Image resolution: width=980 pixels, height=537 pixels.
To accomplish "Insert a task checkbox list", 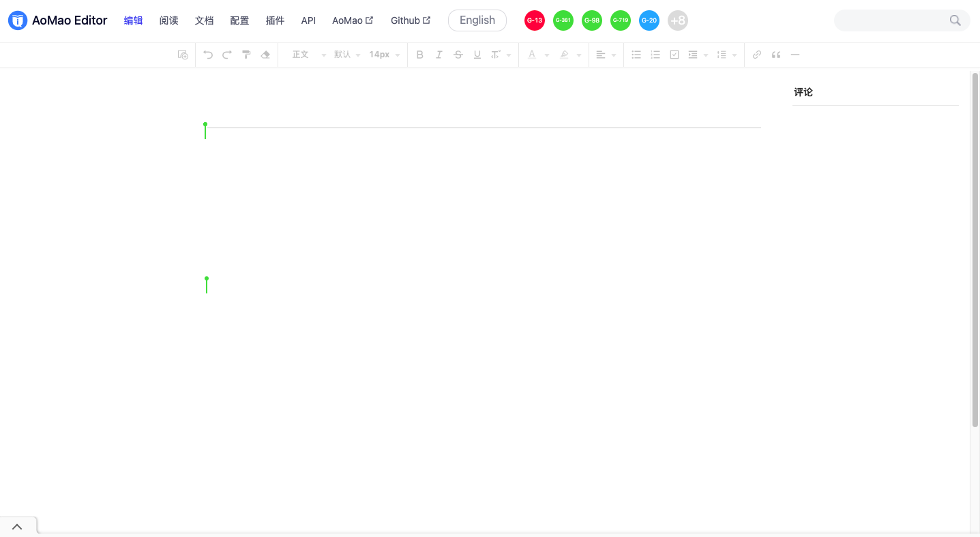I will pos(674,54).
